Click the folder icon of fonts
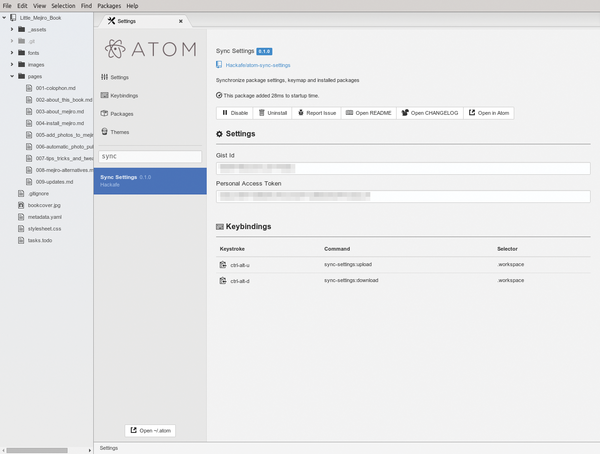This screenshot has width=600, height=454. point(22,53)
